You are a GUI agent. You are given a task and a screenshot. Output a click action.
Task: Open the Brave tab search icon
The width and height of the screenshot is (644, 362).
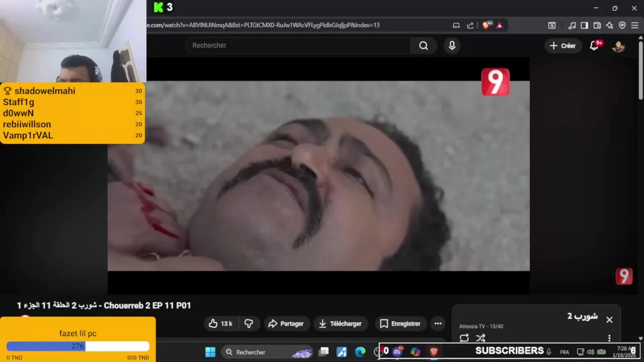click(x=552, y=25)
